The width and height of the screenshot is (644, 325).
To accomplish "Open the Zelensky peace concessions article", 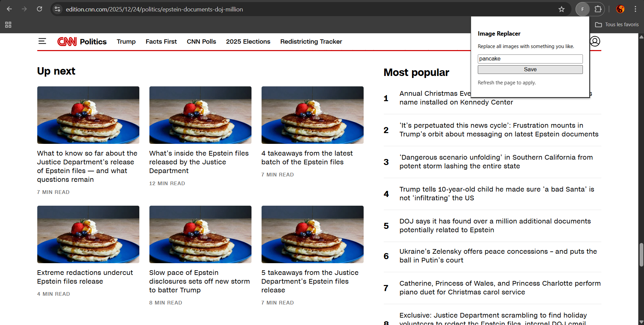I will [498, 256].
